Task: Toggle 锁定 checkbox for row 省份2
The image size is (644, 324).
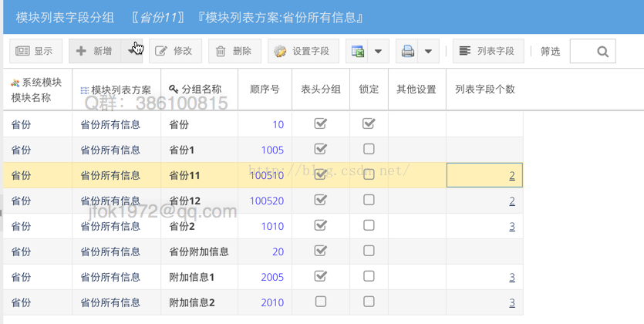Action: (x=369, y=225)
